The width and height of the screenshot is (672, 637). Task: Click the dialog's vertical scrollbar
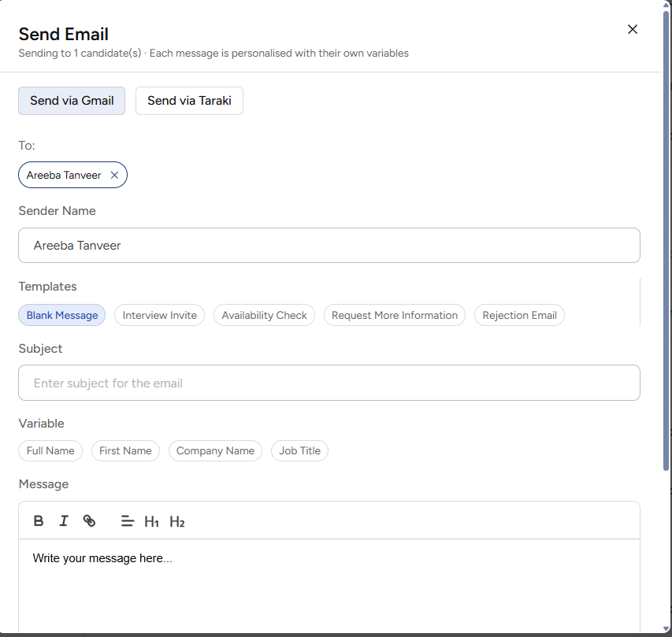[x=666, y=240]
